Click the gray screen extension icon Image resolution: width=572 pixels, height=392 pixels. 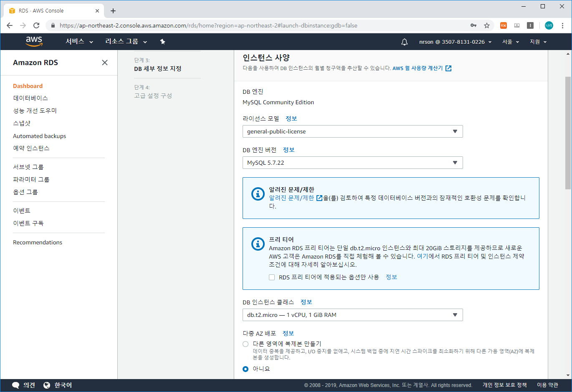(x=517, y=25)
